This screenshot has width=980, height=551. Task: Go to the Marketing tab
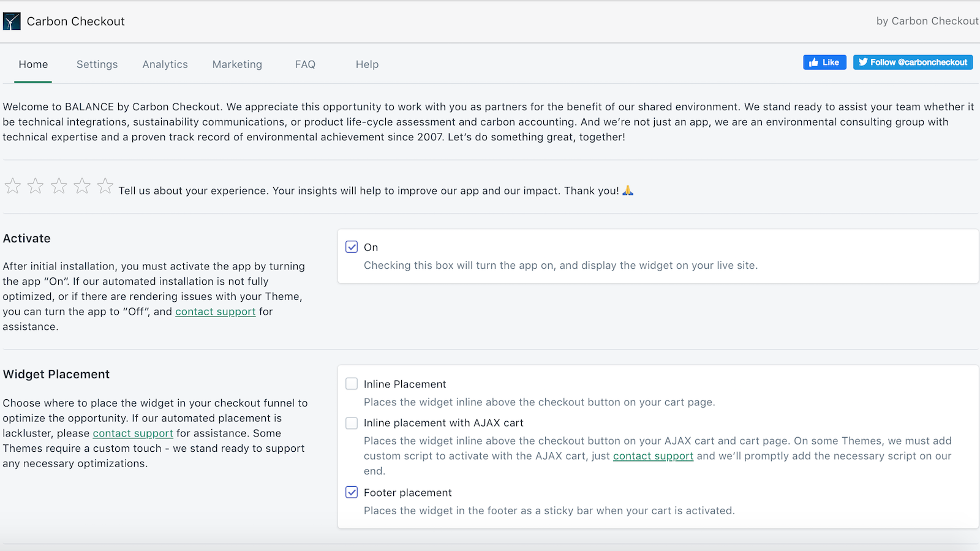237,64
